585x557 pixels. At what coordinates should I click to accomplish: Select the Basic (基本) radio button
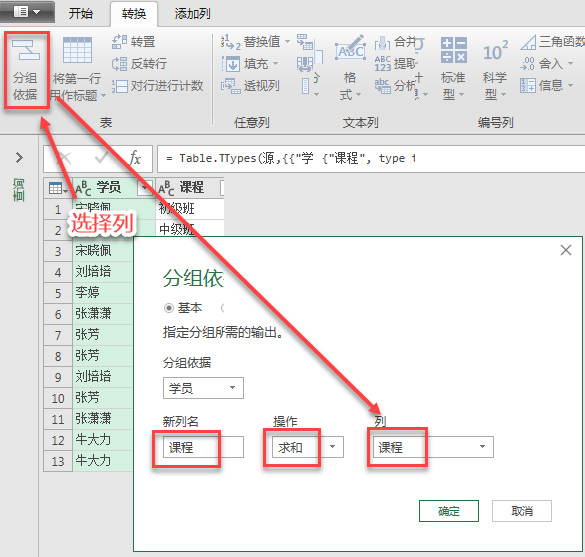(169, 308)
